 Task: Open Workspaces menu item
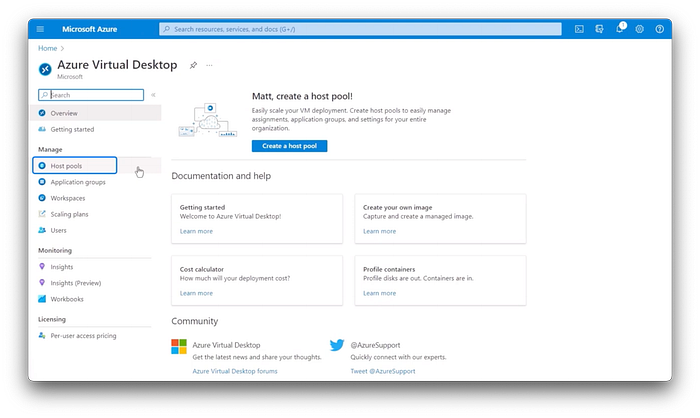pos(96,198)
